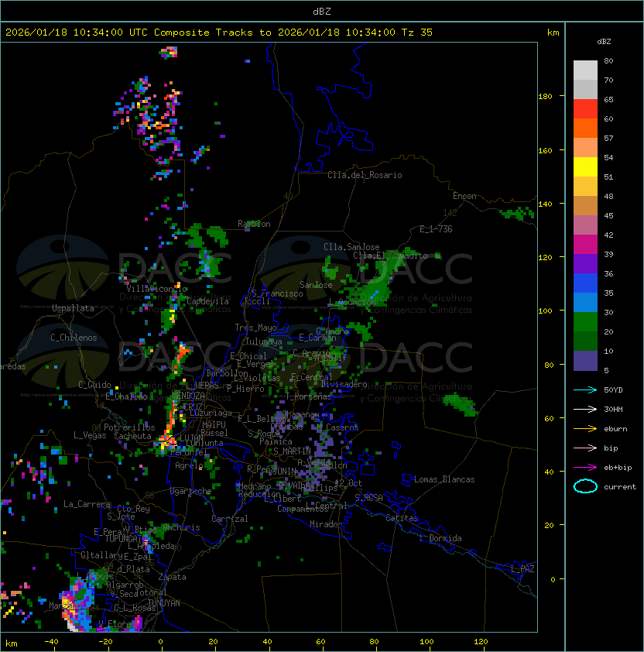Screen dimensions: 644x652
Task: Click the 'S_MARTIN' place label
Action: pos(292,451)
